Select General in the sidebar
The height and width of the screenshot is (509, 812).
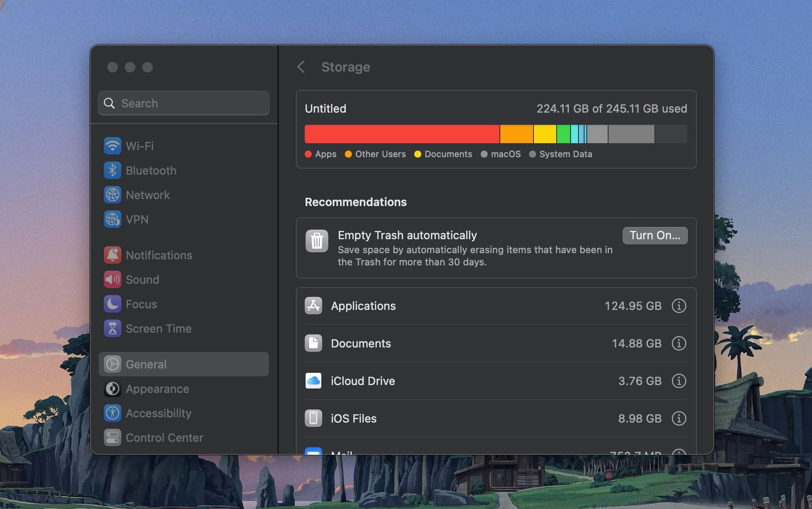(x=146, y=364)
